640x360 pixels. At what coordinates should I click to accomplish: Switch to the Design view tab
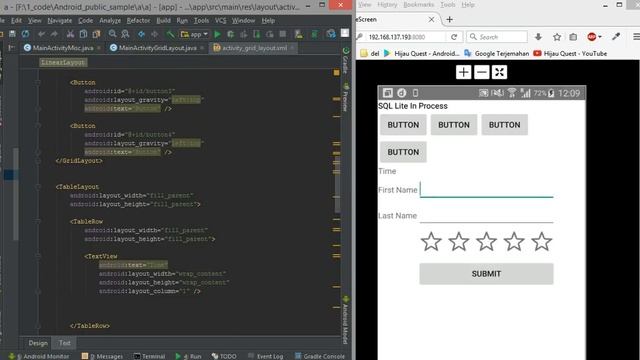pos(38,343)
